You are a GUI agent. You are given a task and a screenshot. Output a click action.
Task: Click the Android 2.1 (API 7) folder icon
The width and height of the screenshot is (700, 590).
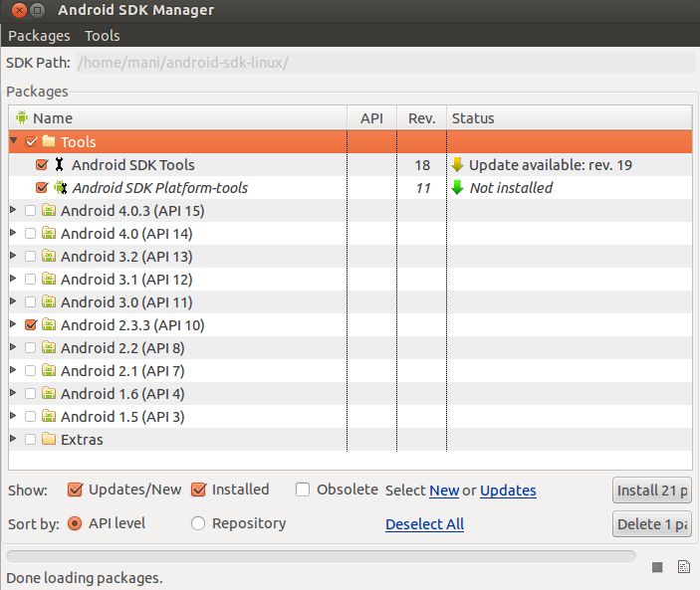click(49, 370)
